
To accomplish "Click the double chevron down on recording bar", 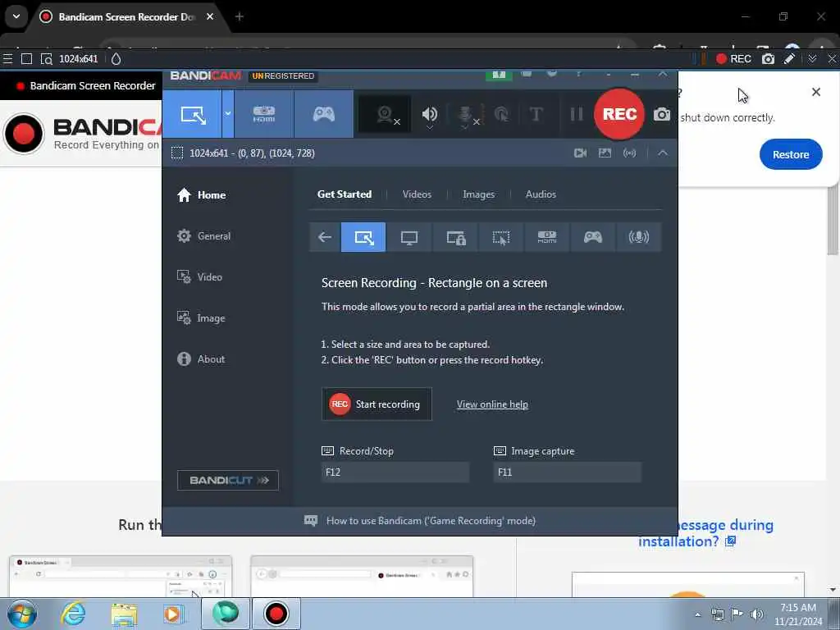I will point(812,59).
